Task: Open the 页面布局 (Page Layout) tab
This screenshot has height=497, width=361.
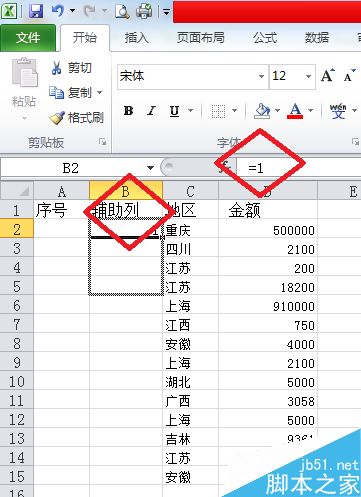Action: tap(201, 38)
